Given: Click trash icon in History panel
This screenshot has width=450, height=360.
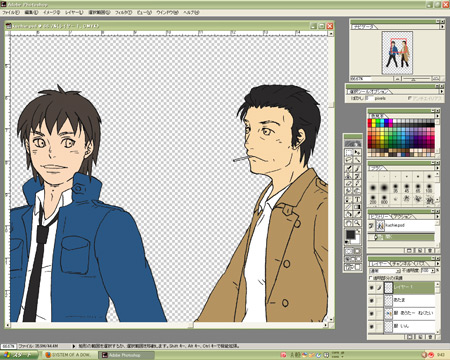Looking at the screenshot, I should [430, 251].
